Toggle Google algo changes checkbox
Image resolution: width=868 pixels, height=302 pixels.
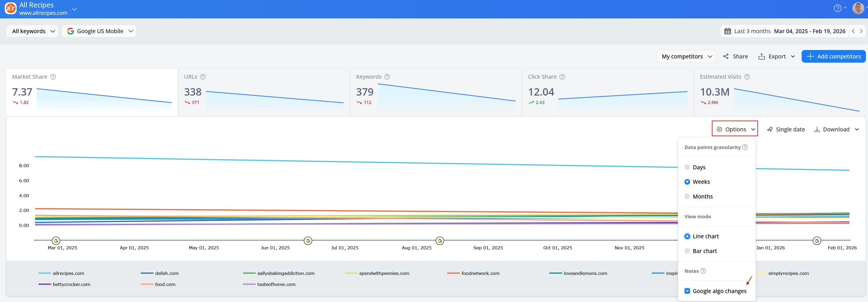click(x=687, y=291)
